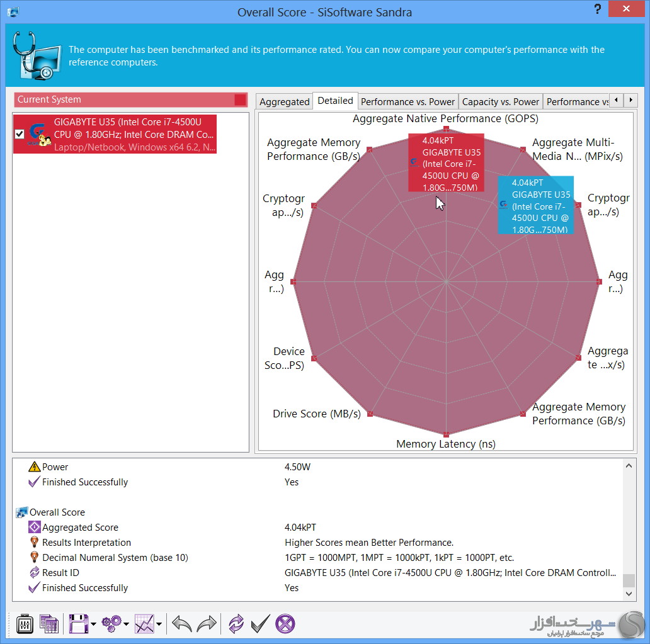
Task: Click the mixer settings icon in bottom toolbar
Action: click(25, 624)
